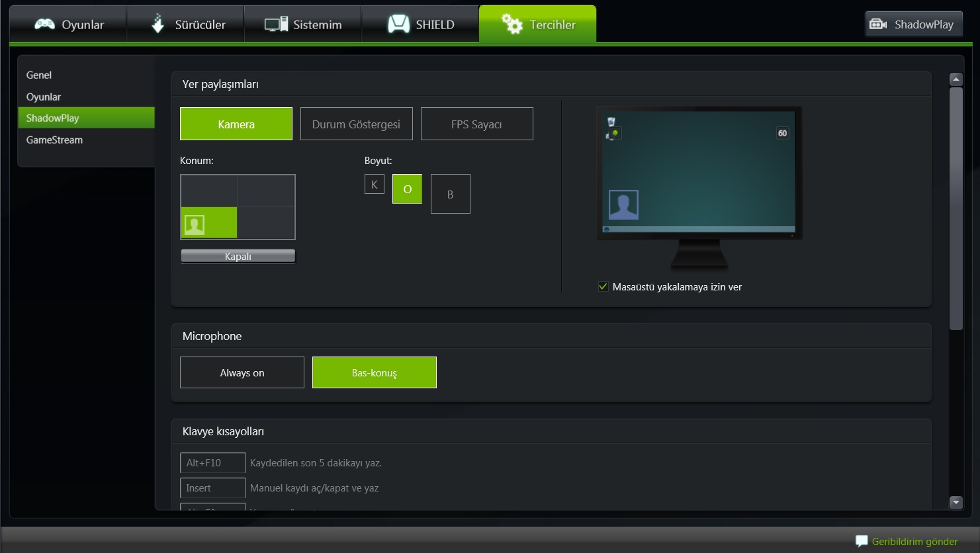980x553 pixels.
Task: Open the Oyunlar tab
Action: tap(68, 24)
